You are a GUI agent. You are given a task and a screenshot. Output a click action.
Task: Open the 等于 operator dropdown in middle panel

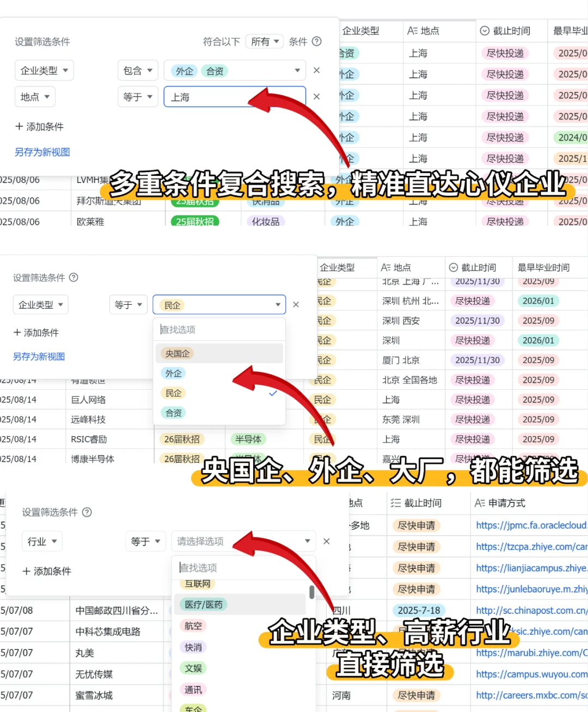pos(128,304)
